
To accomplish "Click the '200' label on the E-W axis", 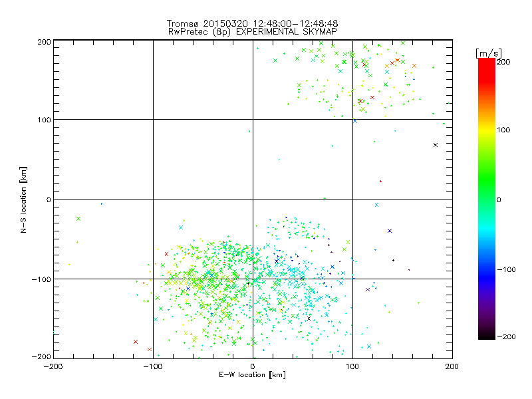I will (x=452, y=366).
